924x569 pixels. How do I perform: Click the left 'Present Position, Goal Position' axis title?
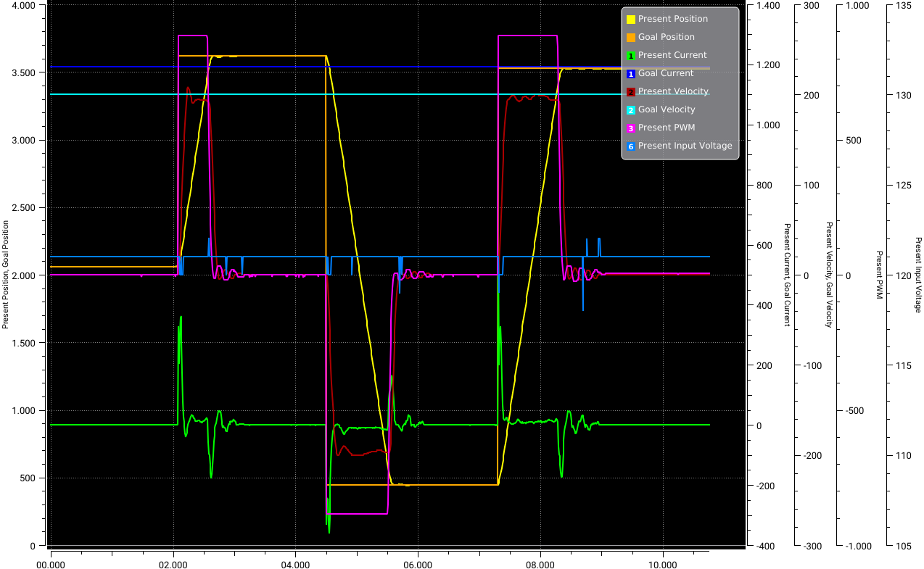(x=6, y=275)
